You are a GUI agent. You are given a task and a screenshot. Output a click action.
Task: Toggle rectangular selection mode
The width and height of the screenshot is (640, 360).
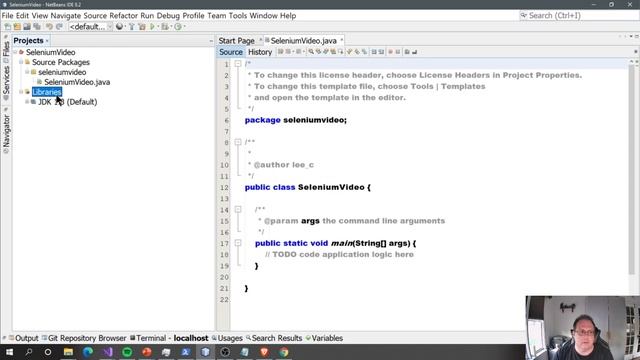click(340, 52)
